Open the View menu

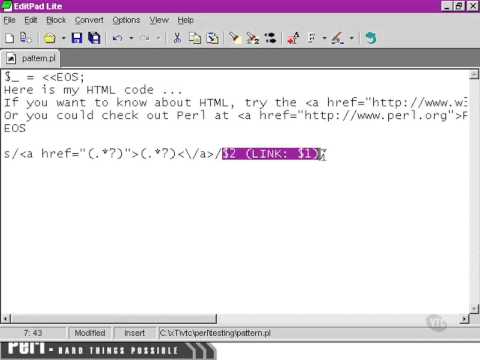click(x=159, y=20)
